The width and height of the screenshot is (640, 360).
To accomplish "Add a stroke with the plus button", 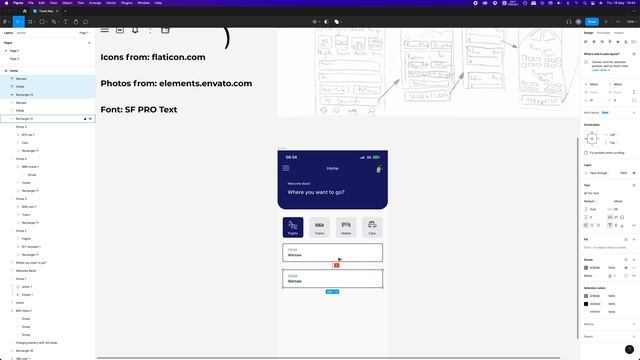I will coord(634,260).
